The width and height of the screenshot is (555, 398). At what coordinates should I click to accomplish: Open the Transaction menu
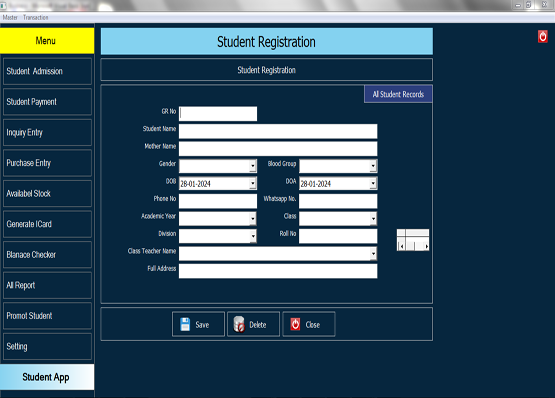pyautogui.click(x=35, y=17)
